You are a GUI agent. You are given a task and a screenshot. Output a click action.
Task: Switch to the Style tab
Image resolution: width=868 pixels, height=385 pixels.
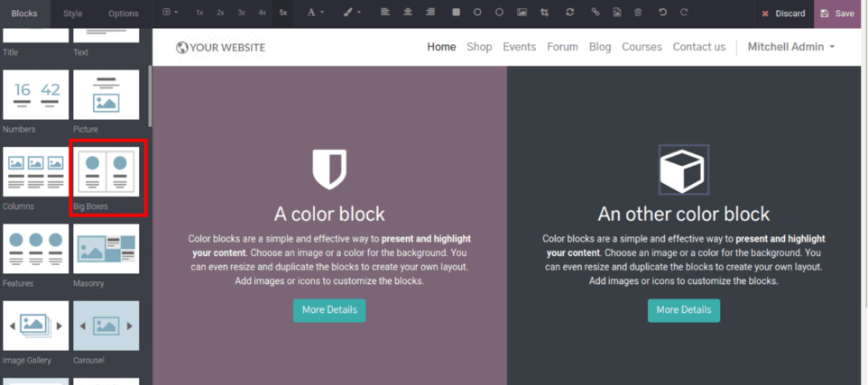72,14
